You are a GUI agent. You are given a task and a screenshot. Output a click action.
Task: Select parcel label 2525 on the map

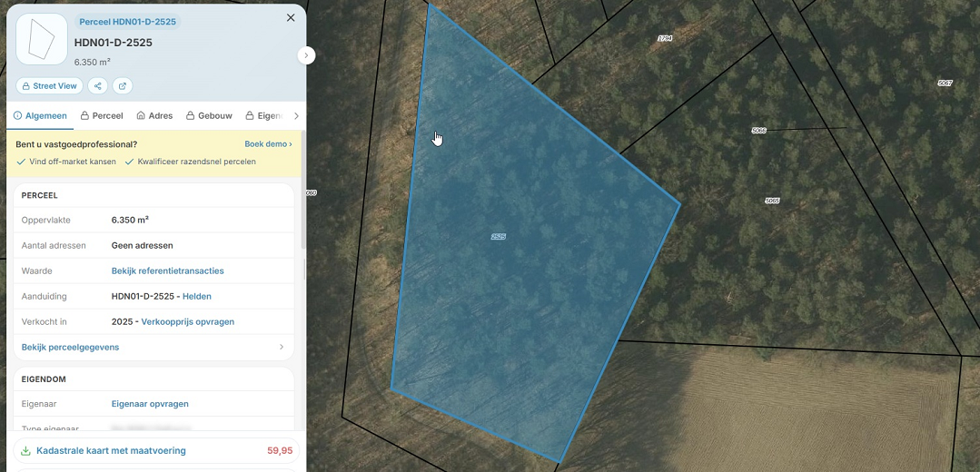(498, 237)
